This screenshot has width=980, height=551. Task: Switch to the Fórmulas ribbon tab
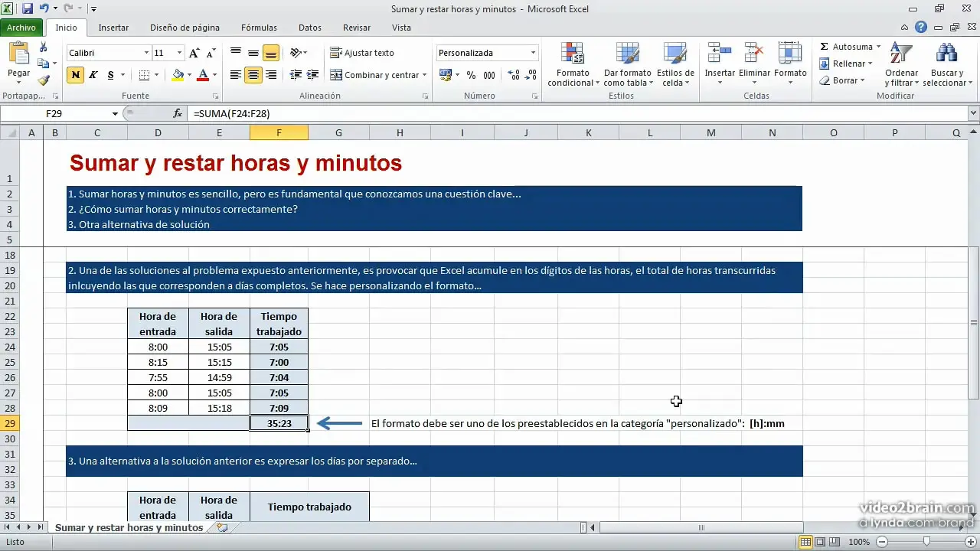259,28
